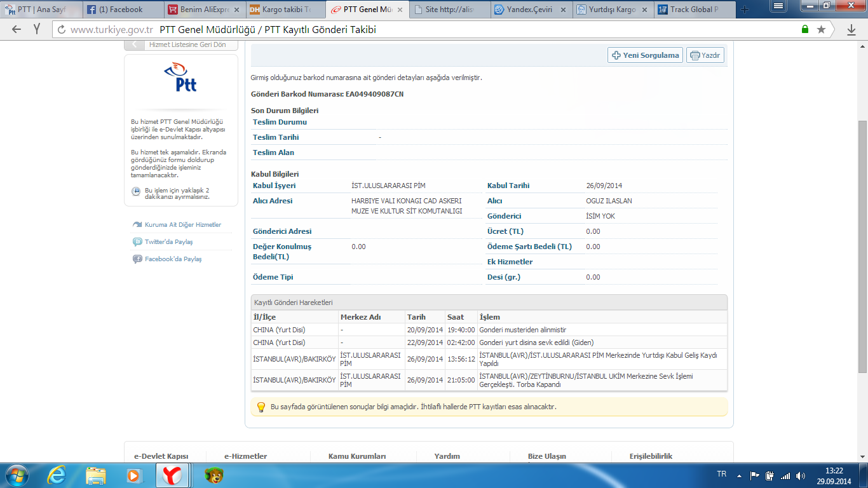Click the network signal tray icon
This screenshot has height=488, width=868.
[x=785, y=475]
